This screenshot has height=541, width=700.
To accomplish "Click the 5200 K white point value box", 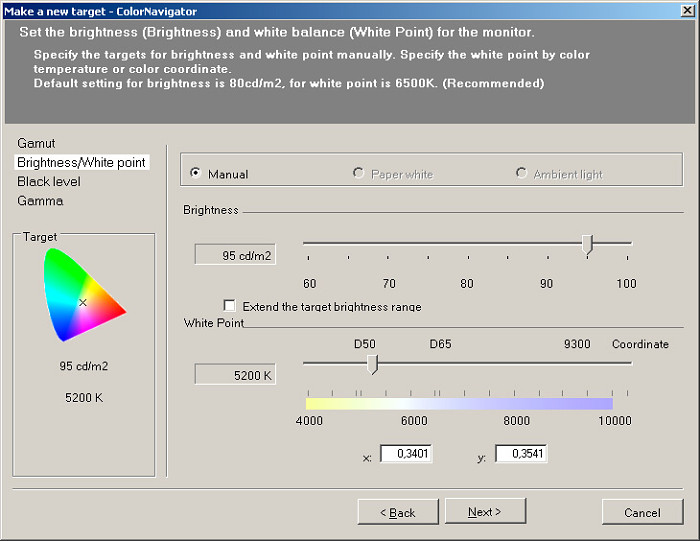I will click(235, 375).
